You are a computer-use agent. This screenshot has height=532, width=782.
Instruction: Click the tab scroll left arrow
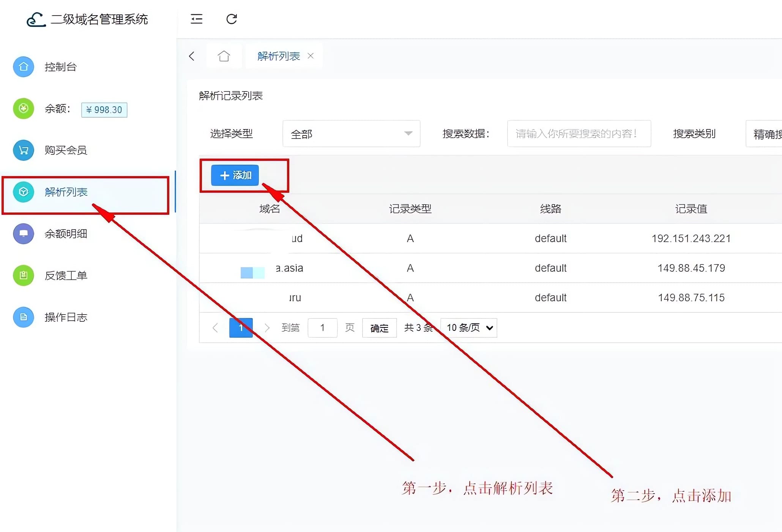tap(192, 56)
